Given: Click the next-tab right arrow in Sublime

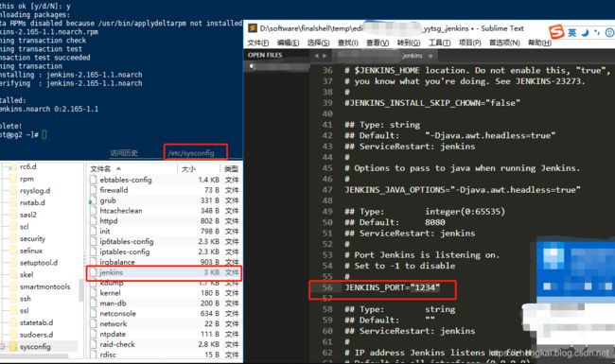Looking at the screenshot, I should [x=325, y=56].
